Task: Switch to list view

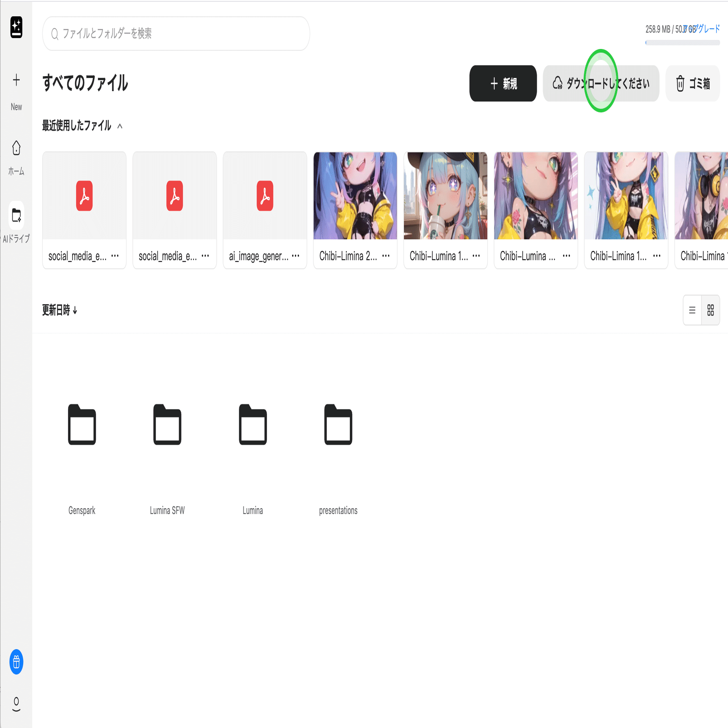Action: pyautogui.click(x=692, y=310)
